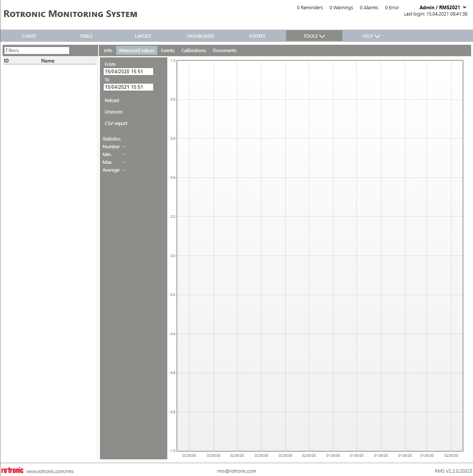Open the EVENTS main menu tab
Screen dimensions: 473x476
[x=257, y=36]
